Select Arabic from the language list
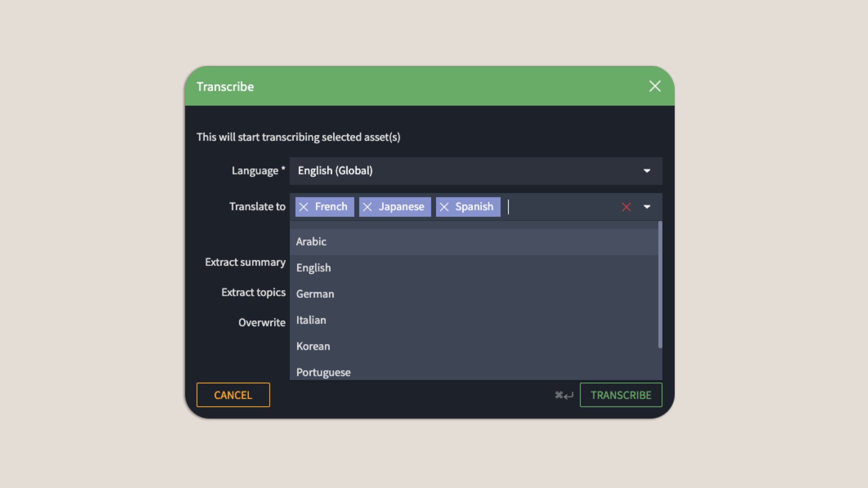Image resolution: width=868 pixels, height=488 pixels. [x=474, y=242]
